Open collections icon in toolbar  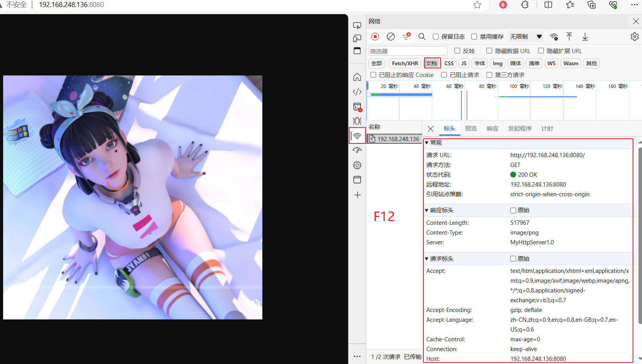[592, 5]
